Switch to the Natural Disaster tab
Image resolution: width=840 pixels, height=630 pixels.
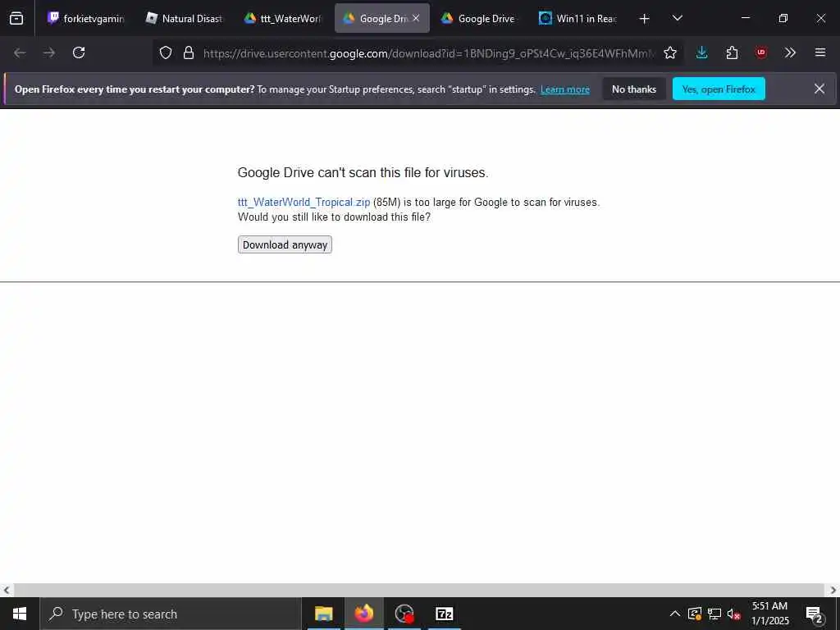[x=185, y=18]
